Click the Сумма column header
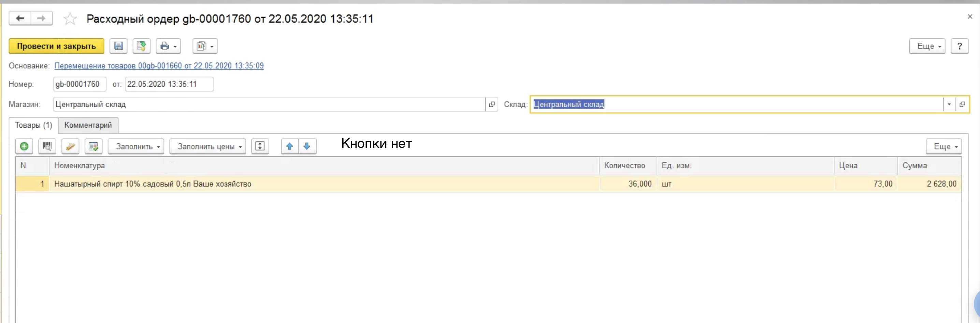 (x=929, y=166)
